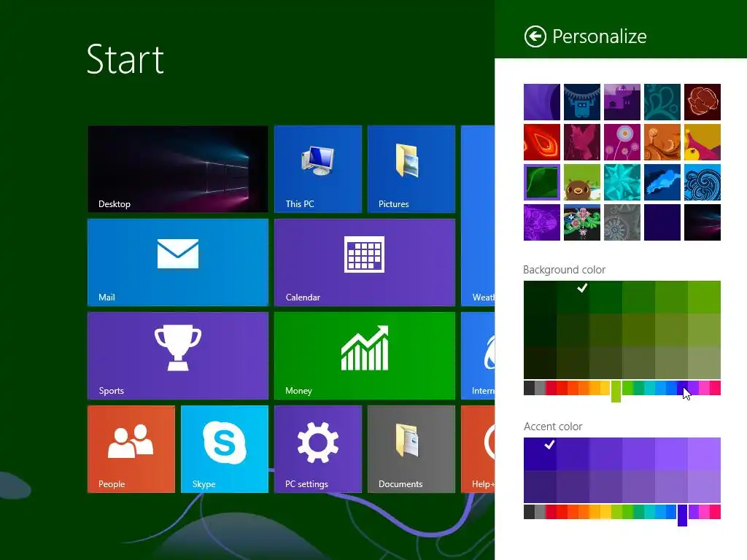
Task: Choose pink at end of accent hue strip
Action: point(715,512)
